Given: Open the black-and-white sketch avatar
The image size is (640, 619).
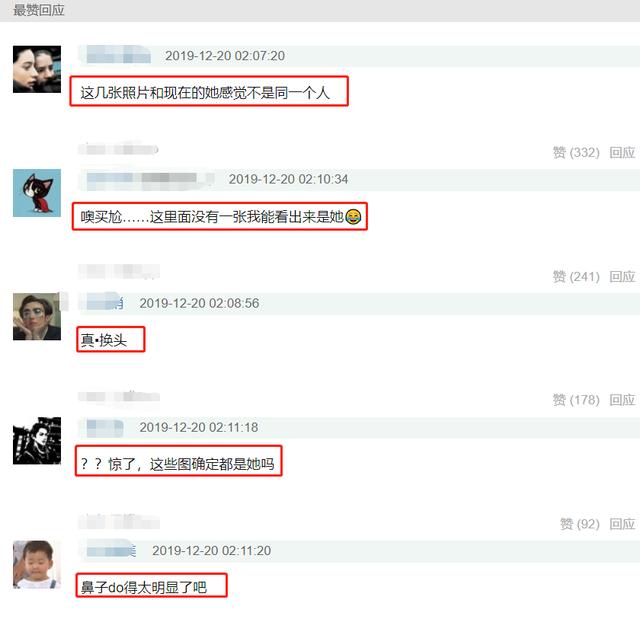Looking at the screenshot, I should [x=37, y=441].
